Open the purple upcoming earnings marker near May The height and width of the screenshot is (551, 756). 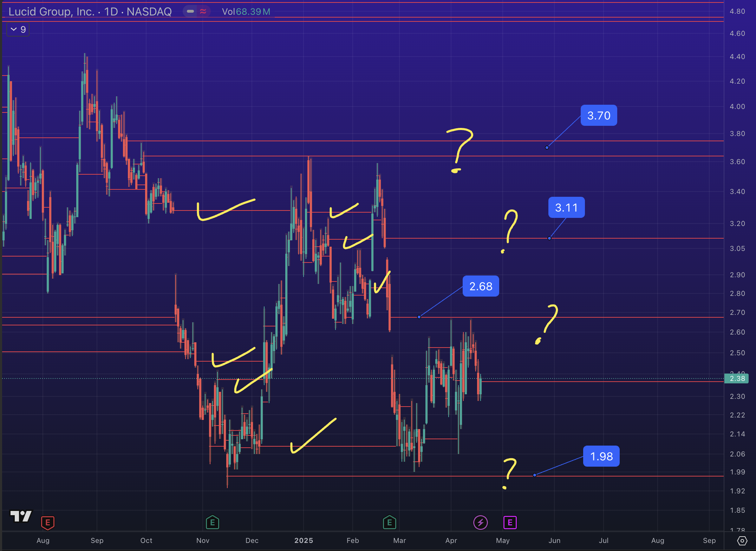(x=510, y=523)
